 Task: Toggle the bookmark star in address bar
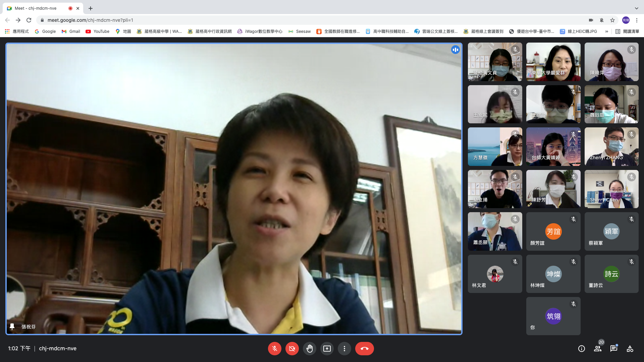coord(612,20)
